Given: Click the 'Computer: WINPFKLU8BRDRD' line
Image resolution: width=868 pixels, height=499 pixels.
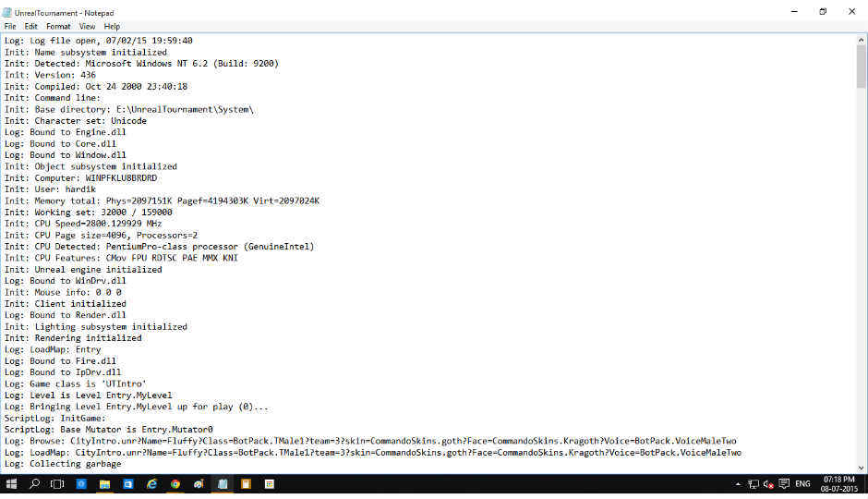Looking at the screenshot, I should [x=81, y=177].
